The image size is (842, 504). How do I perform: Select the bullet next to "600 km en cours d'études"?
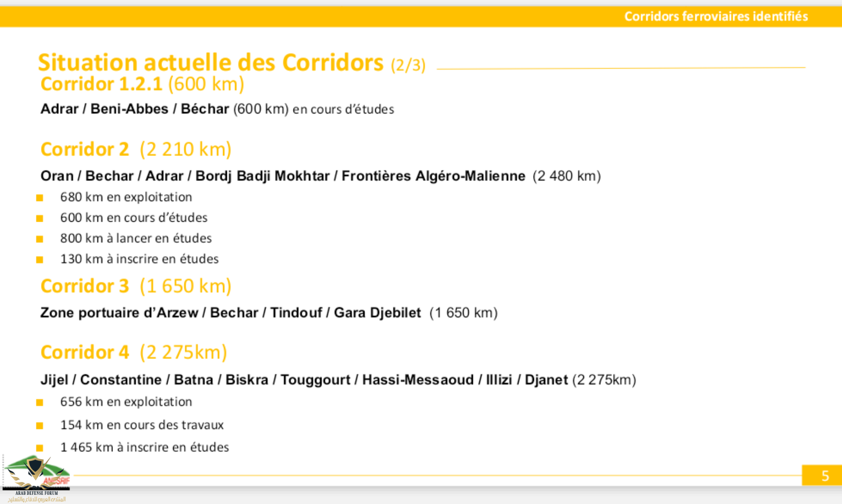pyautogui.click(x=40, y=218)
